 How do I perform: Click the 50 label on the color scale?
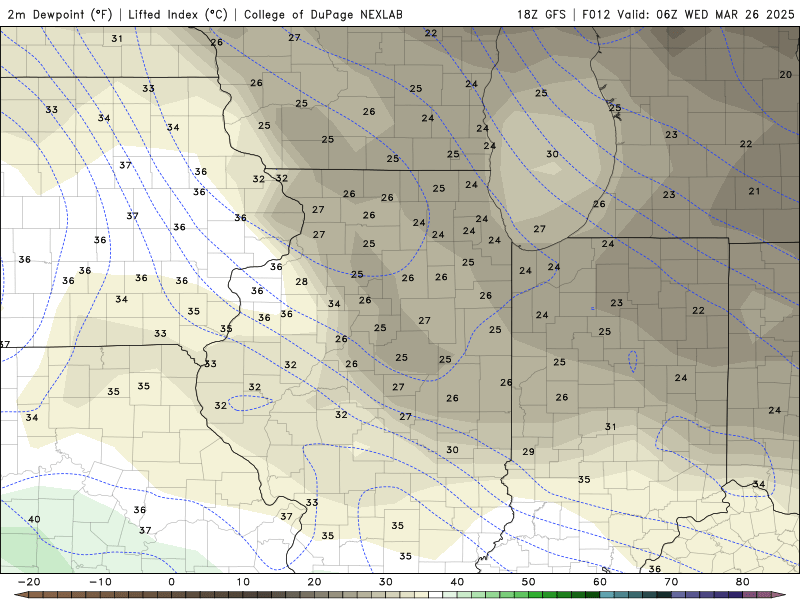(529, 582)
